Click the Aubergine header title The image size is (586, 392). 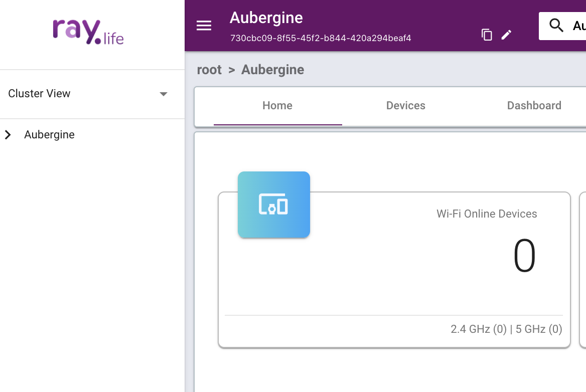click(x=266, y=18)
